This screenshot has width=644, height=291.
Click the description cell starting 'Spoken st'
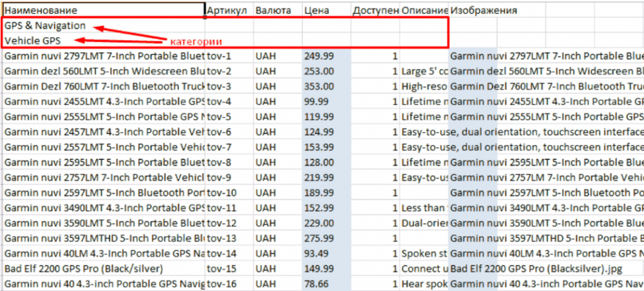(x=425, y=253)
